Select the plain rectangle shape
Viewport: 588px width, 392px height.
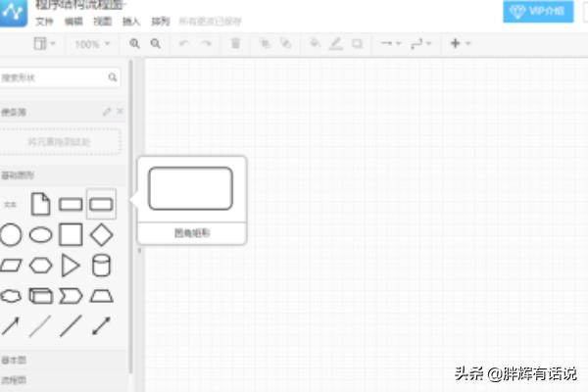[71, 205]
